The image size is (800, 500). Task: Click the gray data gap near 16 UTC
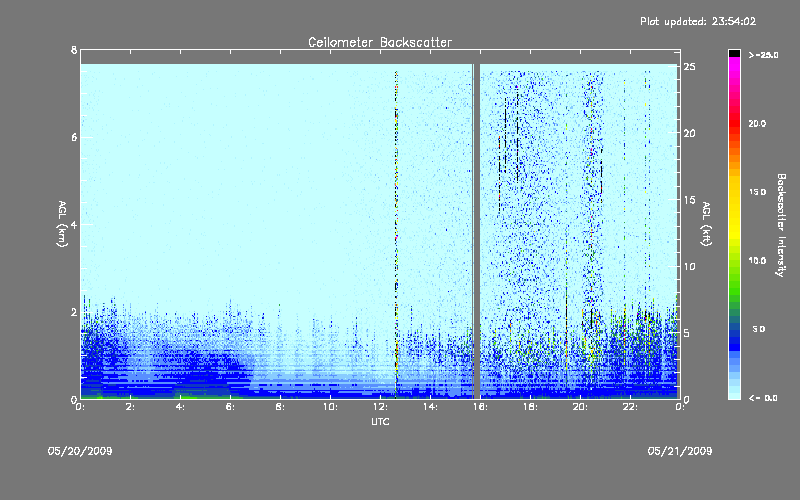click(477, 231)
